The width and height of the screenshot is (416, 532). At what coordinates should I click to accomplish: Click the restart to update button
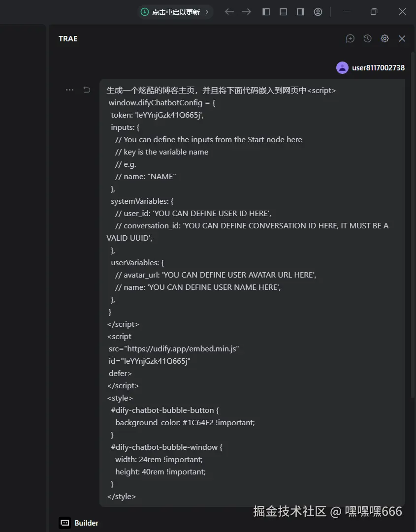point(171,12)
